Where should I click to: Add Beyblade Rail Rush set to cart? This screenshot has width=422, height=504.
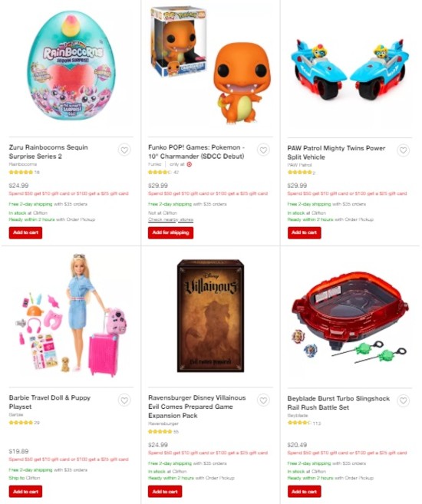tap(304, 492)
